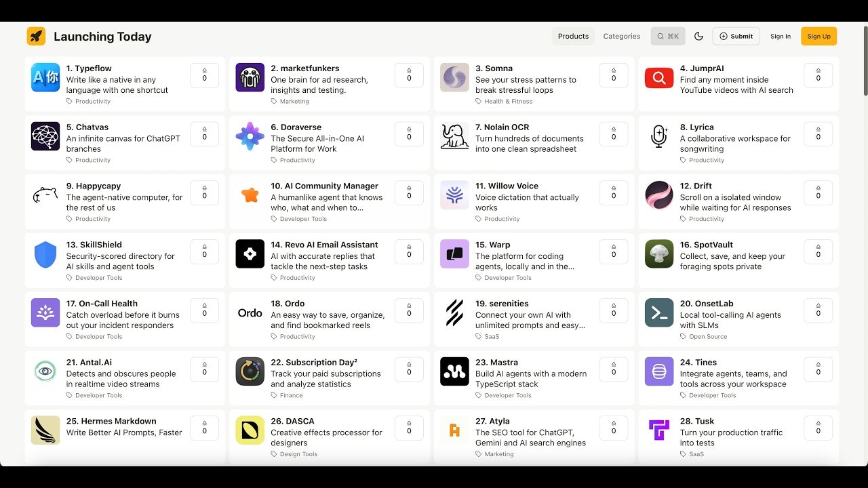The height and width of the screenshot is (488, 868).
Task: Open the Chatvas brain icon
Action: click(x=45, y=136)
